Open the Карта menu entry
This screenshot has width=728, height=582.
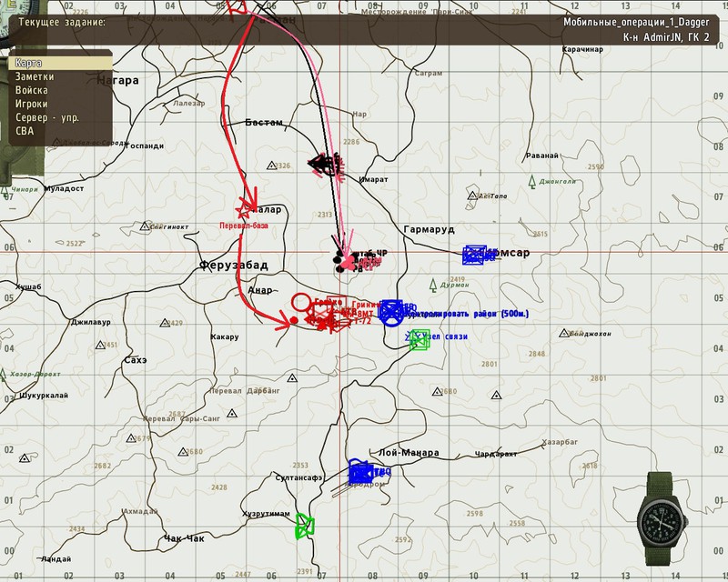29,64
